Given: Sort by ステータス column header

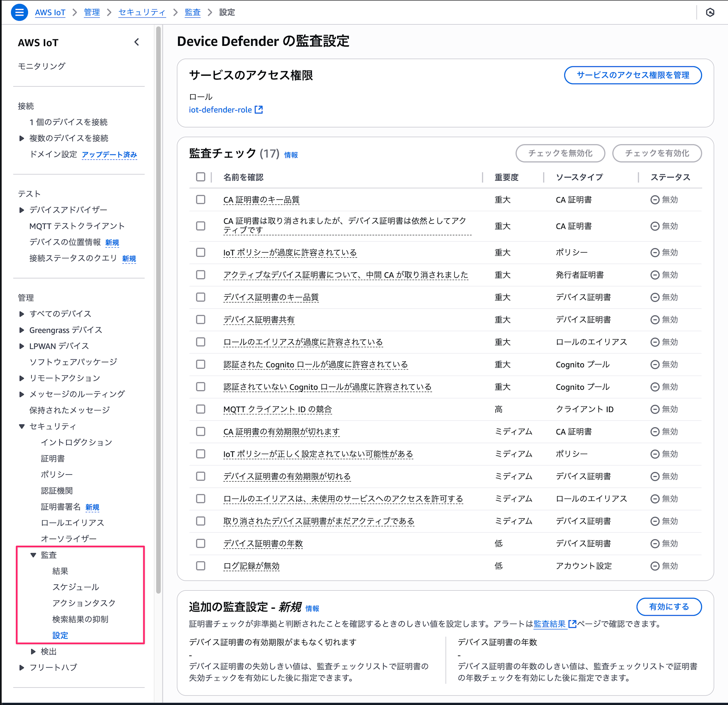Looking at the screenshot, I should coord(670,177).
